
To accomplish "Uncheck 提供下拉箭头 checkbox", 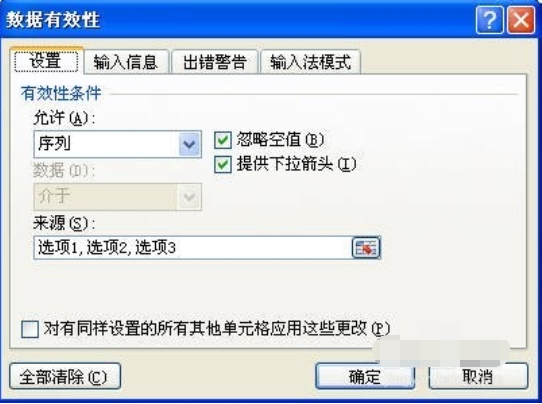I will coord(223,164).
